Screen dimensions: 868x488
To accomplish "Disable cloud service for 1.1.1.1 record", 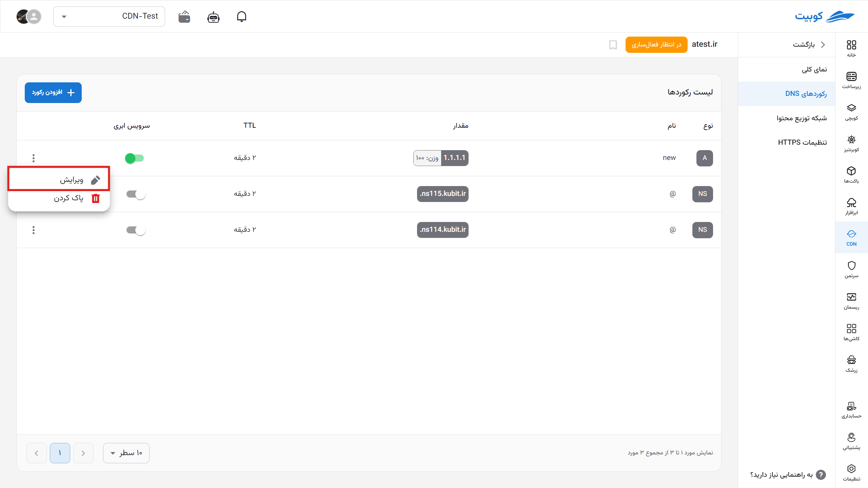I will [135, 158].
